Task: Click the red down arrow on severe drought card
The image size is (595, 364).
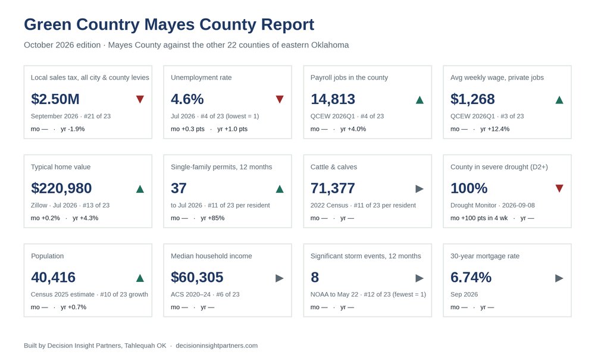Action: coord(559,189)
